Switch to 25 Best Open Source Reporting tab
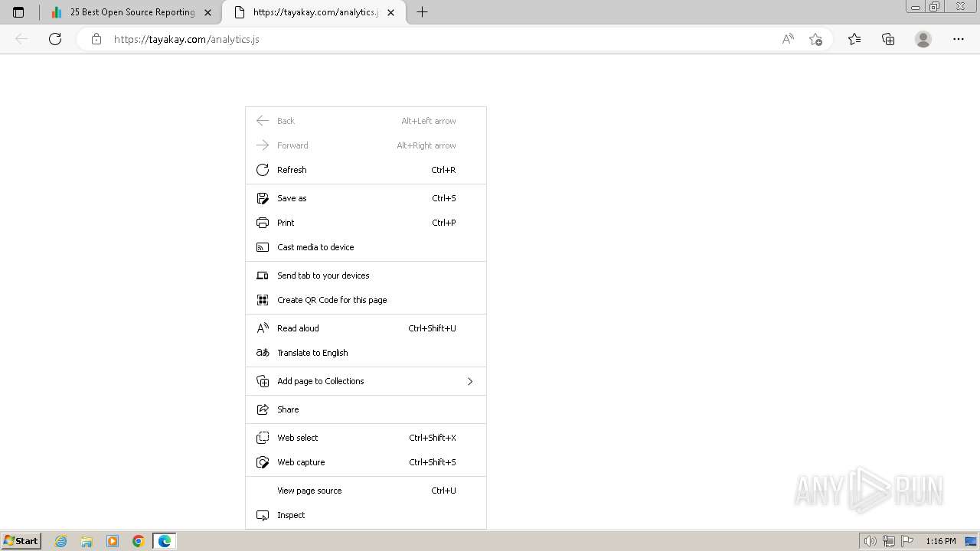Screen dimensions: 980x551 (132, 12)
